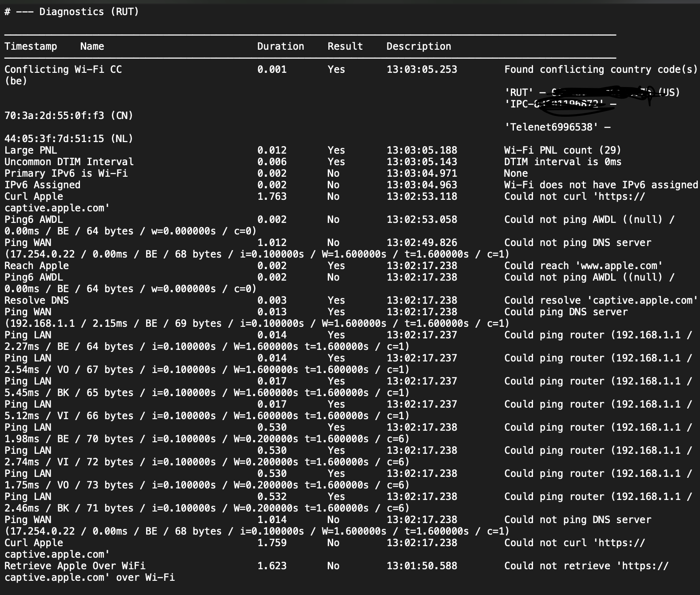
Task: Click 'DTIM interval is 0ms' description
Action: point(563,162)
